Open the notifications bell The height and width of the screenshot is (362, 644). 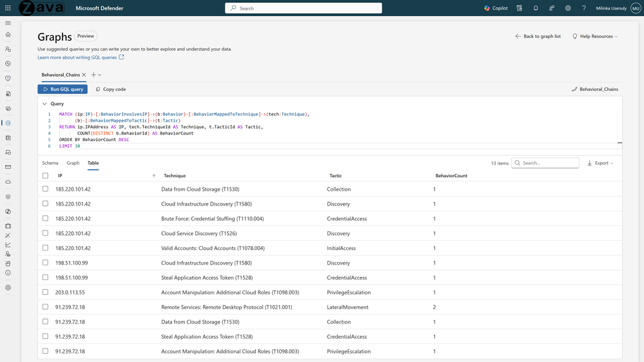[536, 8]
